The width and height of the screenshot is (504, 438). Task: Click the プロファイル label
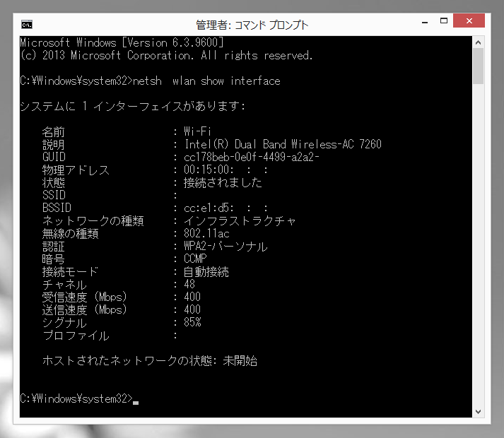point(76,336)
